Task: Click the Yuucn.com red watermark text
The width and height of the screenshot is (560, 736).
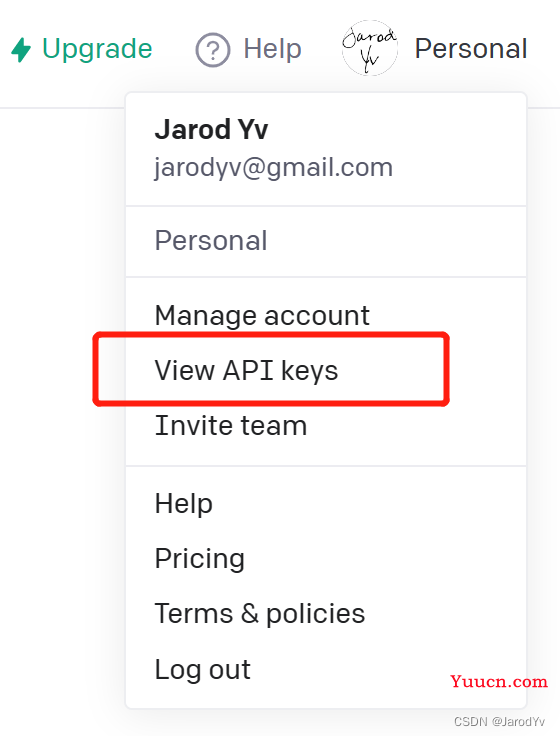Action: pos(499,681)
